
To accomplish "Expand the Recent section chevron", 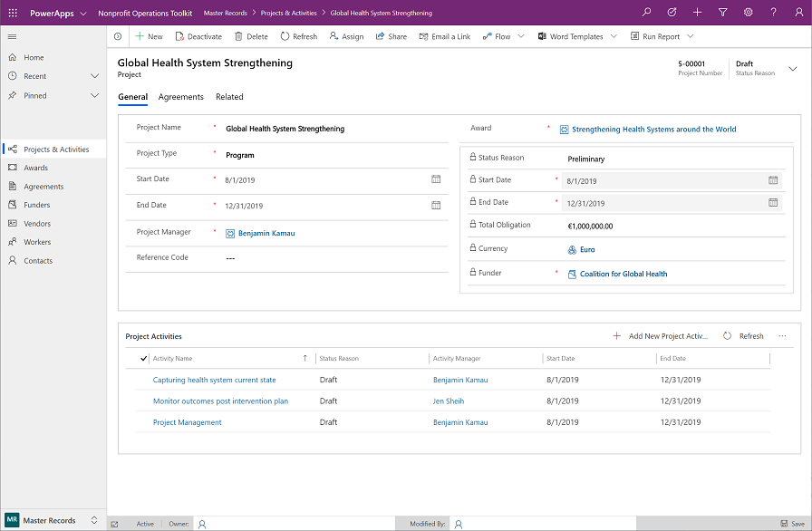I will [x=95, y=76].
